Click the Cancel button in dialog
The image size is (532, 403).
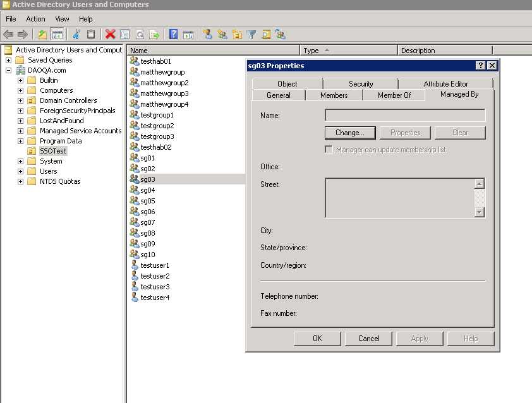[x=368, y=339]
